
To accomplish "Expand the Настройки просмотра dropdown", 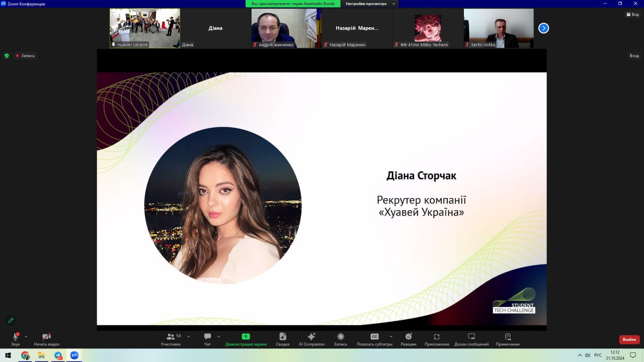I will [x=369, y=4].
